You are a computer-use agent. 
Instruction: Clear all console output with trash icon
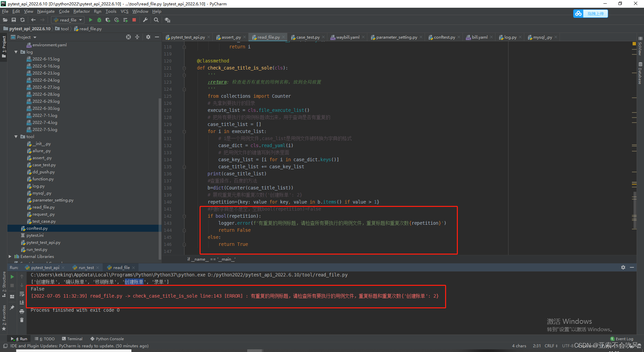click(x=22, y=320)
